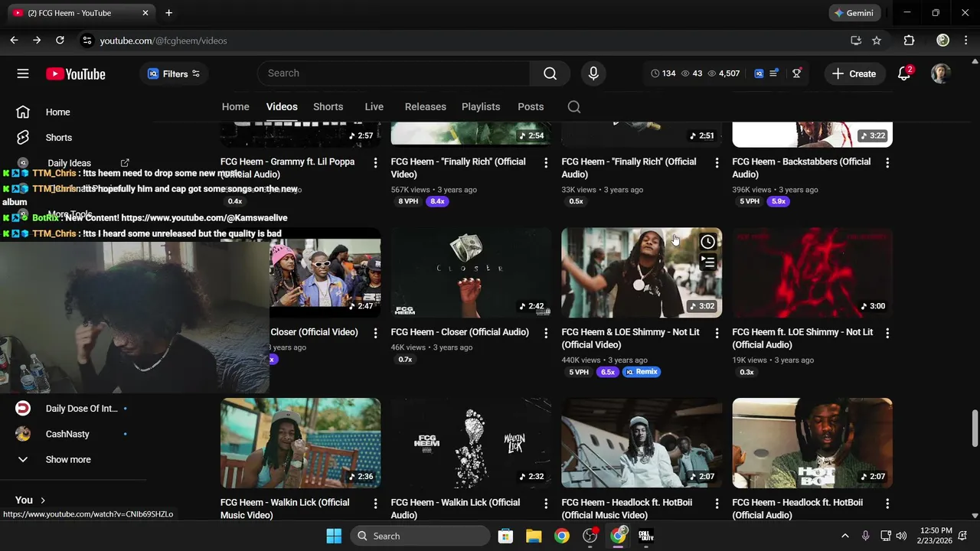Open the vidIQ list icon with blue dot

tap(774, 73)
